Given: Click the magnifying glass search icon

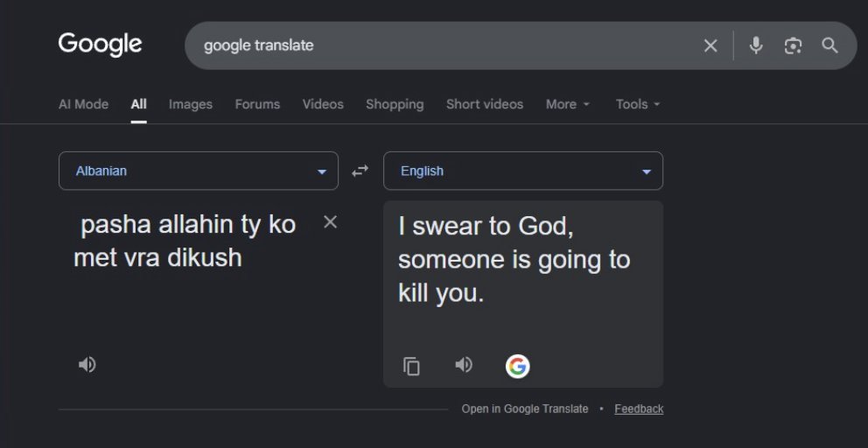Looking at the screenshot, I should click(x=829, y=45).
